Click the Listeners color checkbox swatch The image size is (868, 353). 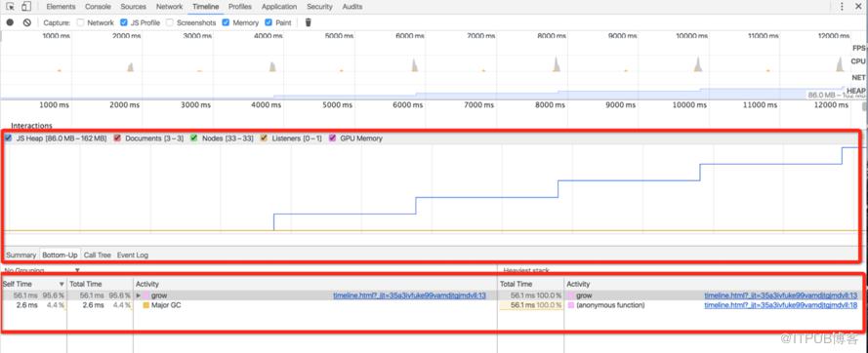[264, 138]
